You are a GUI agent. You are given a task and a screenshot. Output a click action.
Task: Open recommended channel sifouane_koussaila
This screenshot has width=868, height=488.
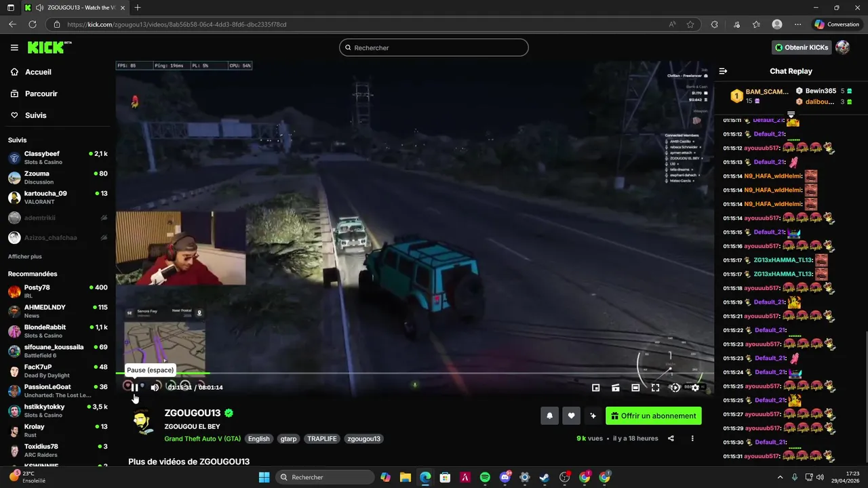(x=58, y=351)
